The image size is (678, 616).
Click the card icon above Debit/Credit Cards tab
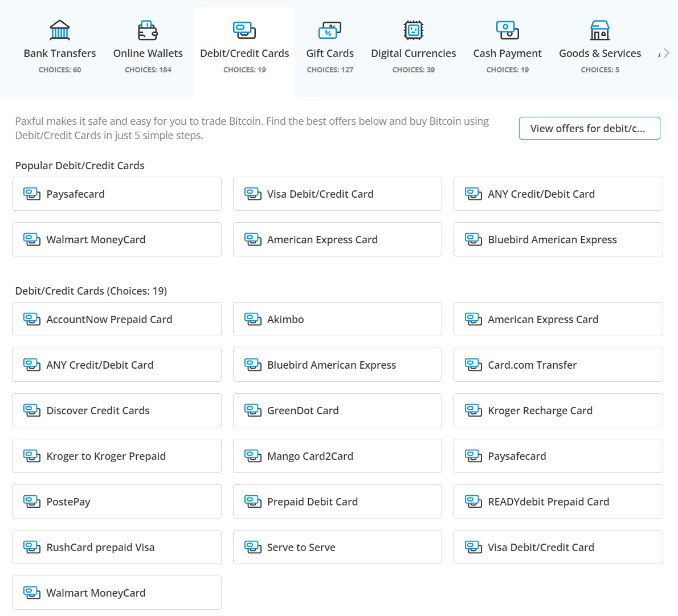coord(244,30)
